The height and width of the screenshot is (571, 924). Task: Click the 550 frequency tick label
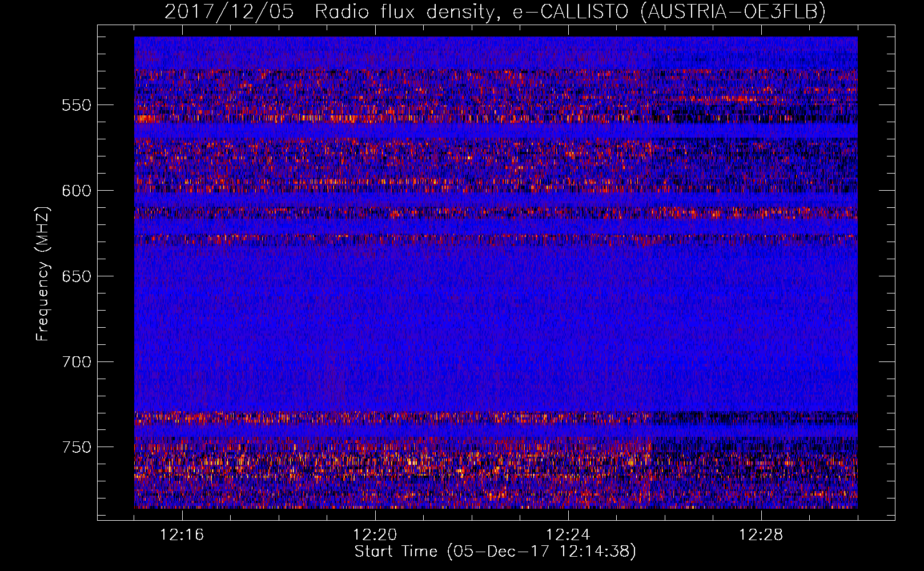pos(77,105)
